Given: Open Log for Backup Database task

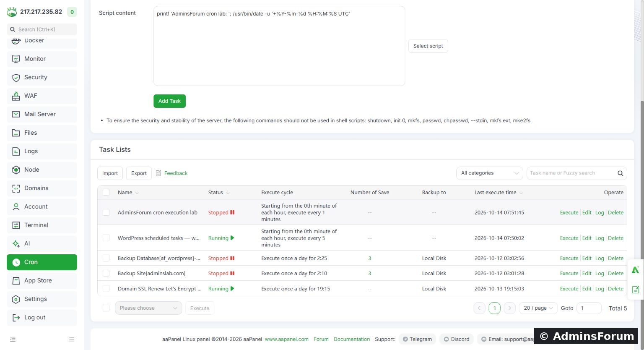Looking at the screenshot, I should (x=600, y=258).
